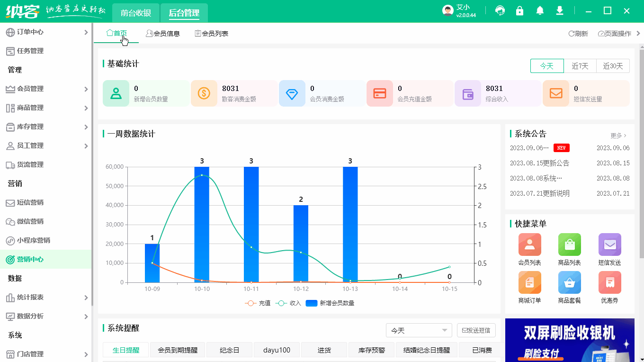Open notifications via the bell icon
The height and width of the screenshot is (362, 644).
tap(539, 10)
